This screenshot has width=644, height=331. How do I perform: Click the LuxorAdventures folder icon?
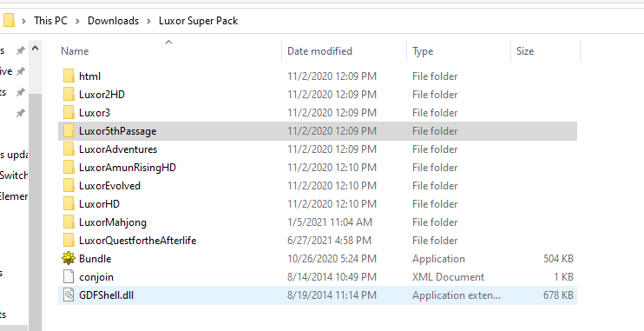pos(69,149)
